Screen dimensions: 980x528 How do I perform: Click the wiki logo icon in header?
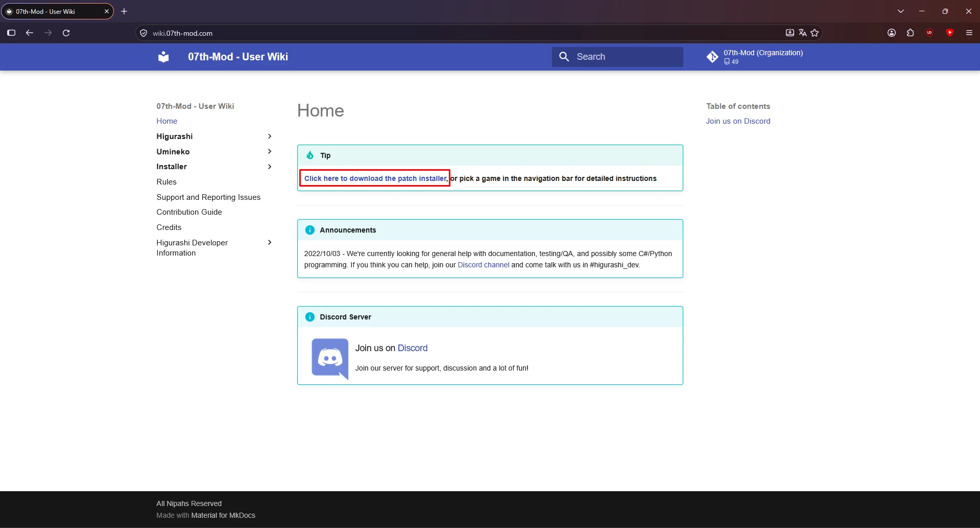(x=163, y=57)
